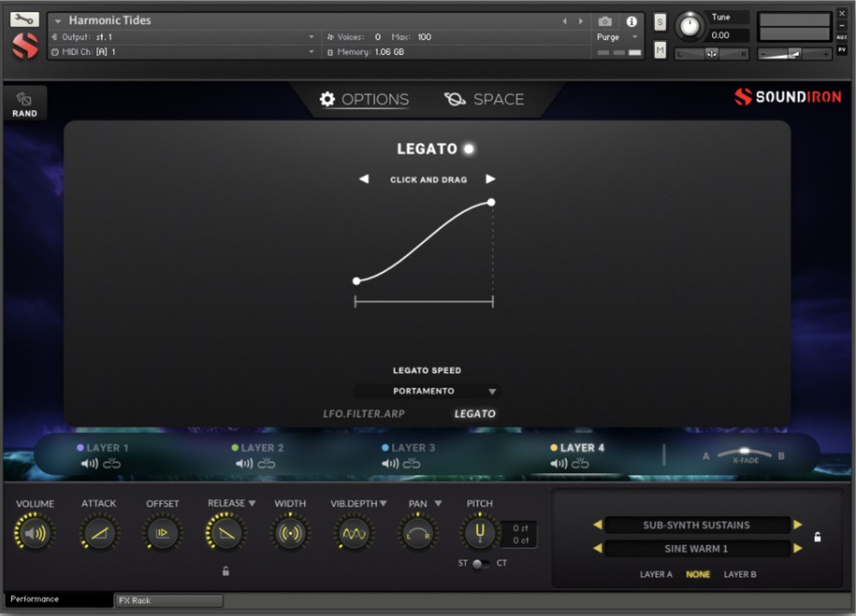Select LAYER B option
This screenshot has width=856, height=616.
tap(740, 574)
